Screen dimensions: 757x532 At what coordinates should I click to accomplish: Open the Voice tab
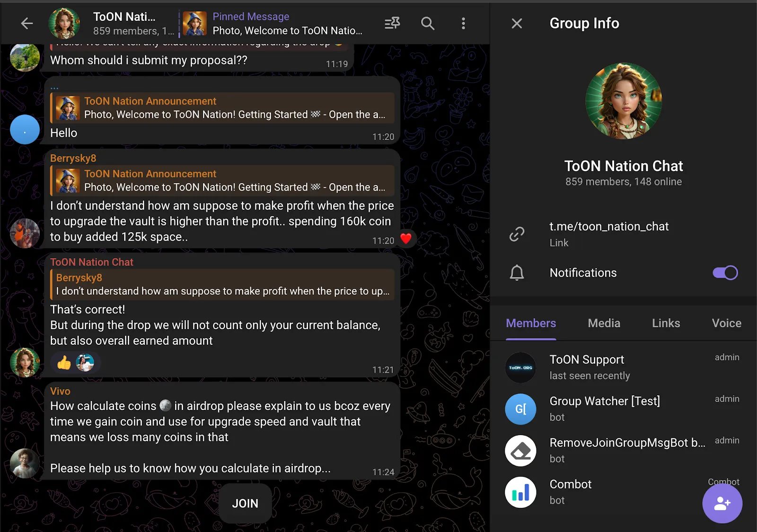coord(726,323)
